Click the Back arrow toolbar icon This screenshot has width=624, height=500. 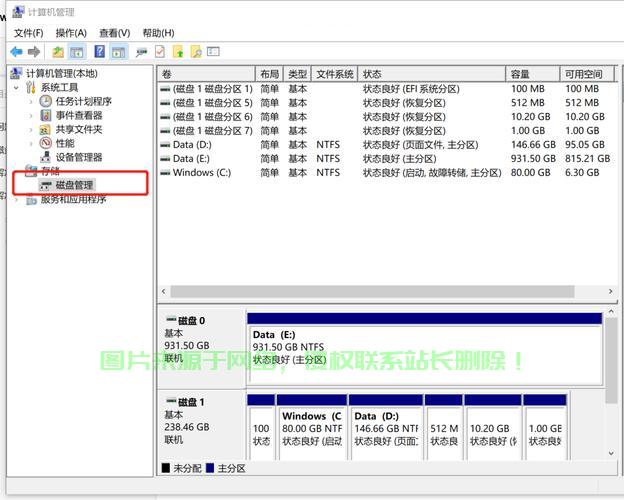[x=16, y=52]
